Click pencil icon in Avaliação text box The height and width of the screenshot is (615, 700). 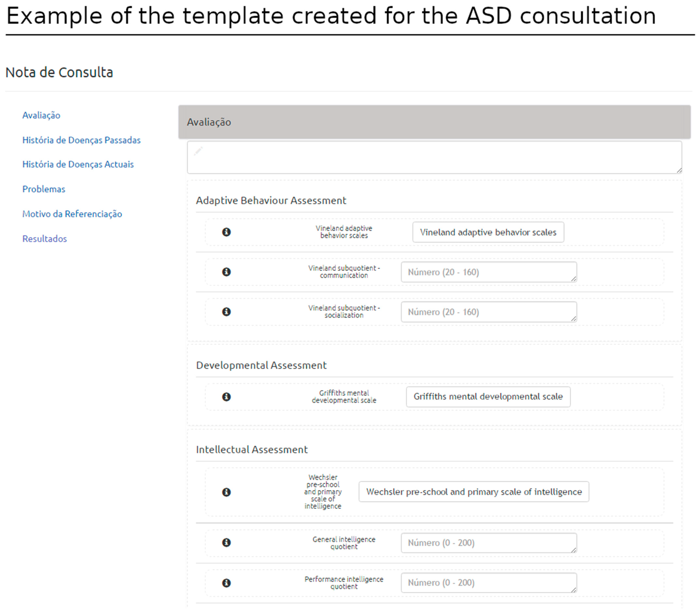coord(198,151)
